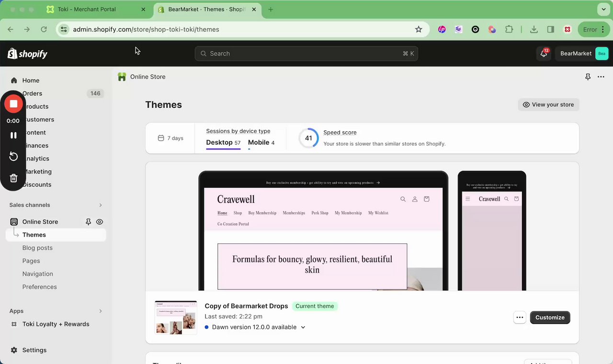The height and width of the screenshot is (364, 613).
Task: Reload the browser page
Action: (44, 29)
